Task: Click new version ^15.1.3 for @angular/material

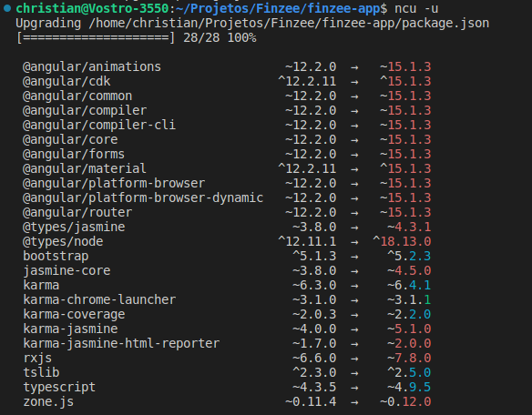Action: click(405, 169)
